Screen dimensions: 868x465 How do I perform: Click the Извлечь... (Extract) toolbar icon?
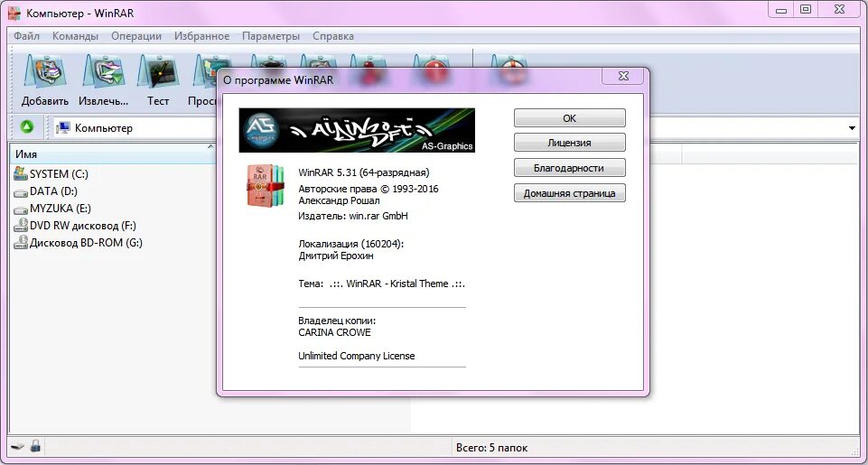pos(104,72)
